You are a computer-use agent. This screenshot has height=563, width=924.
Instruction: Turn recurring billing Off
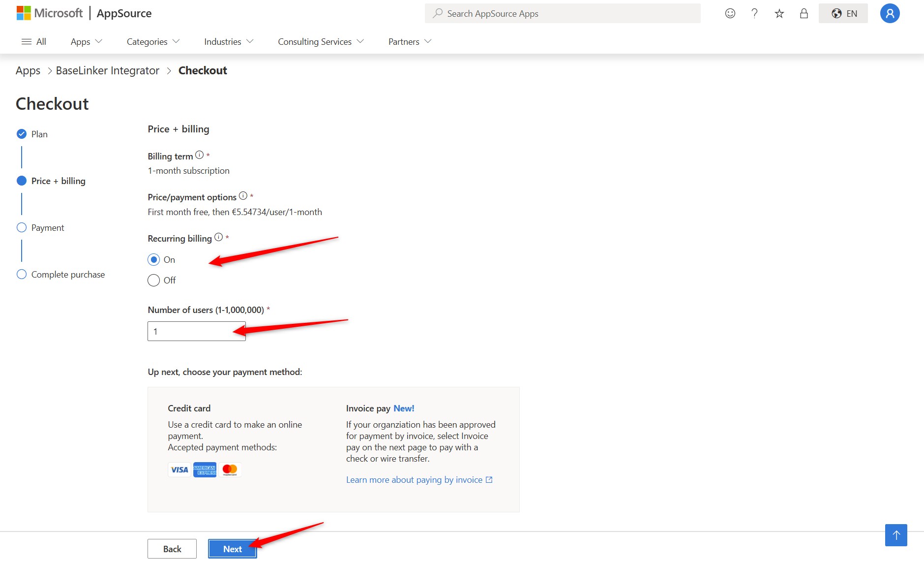[153, 280]
